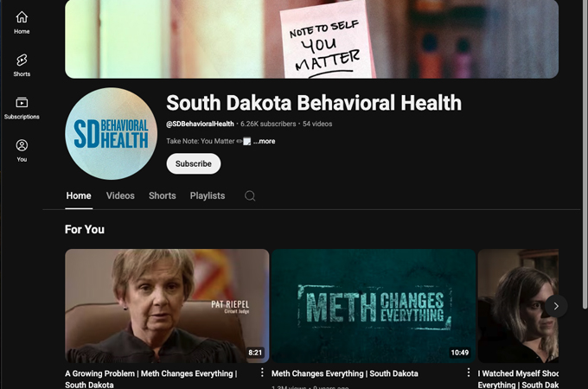Click the For You section heading
Image resolution: width=588 pixels, height=389 pixels.
click(85, 229)
